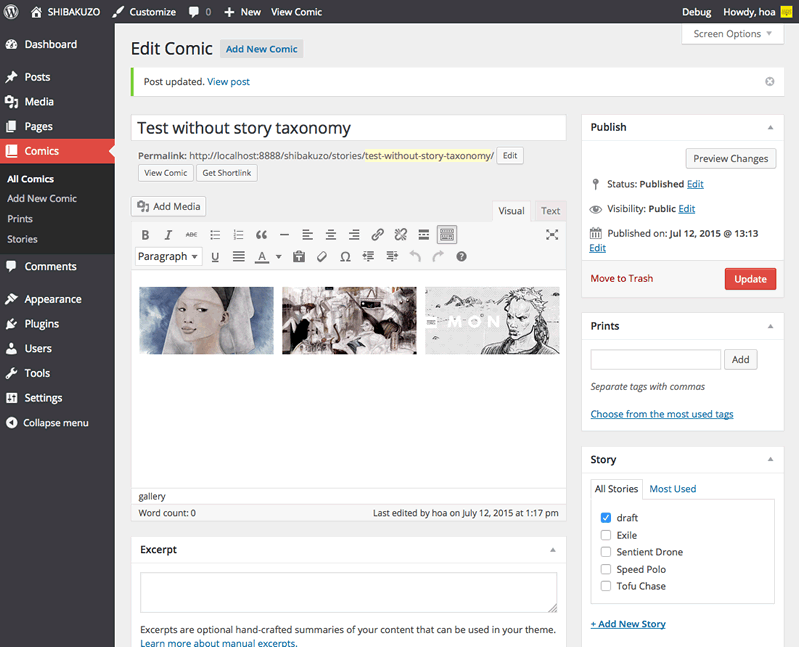Screen dimensions: 799x647
Task: Click Preview Changes
Action: pyautogui.click(x=730, y=158)
